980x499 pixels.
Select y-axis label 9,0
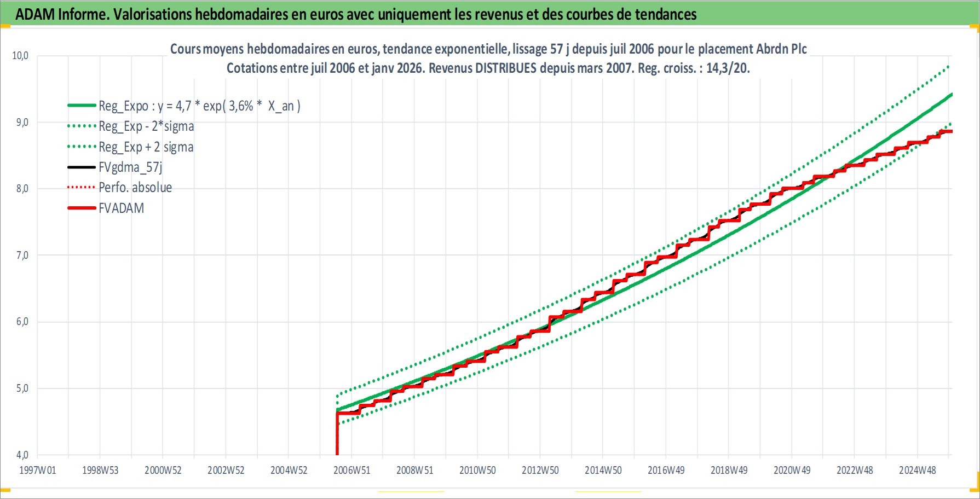tap(22, 123)
